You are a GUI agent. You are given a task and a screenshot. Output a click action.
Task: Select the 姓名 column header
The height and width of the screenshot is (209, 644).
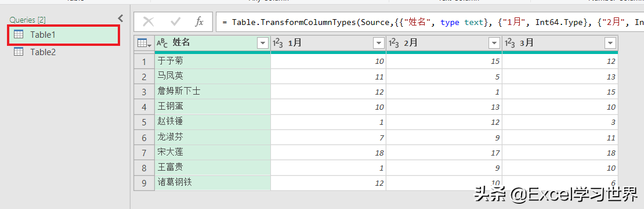[212, 43]
